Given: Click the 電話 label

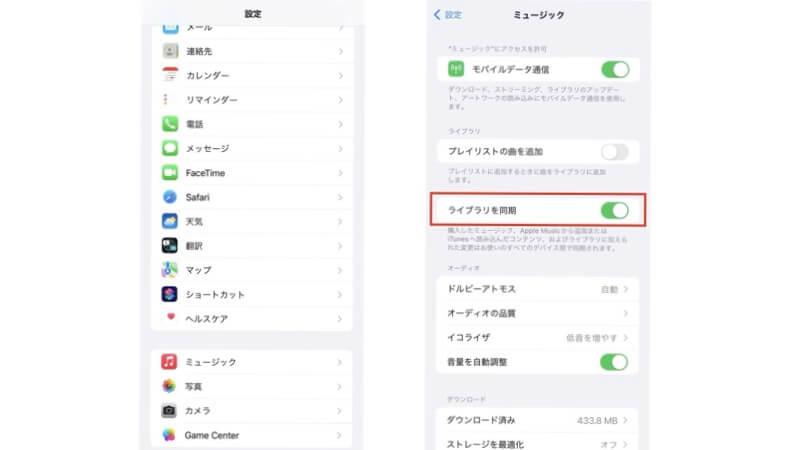Looking at the screenshot, I should pyautogui.click(x=194, y=124).
